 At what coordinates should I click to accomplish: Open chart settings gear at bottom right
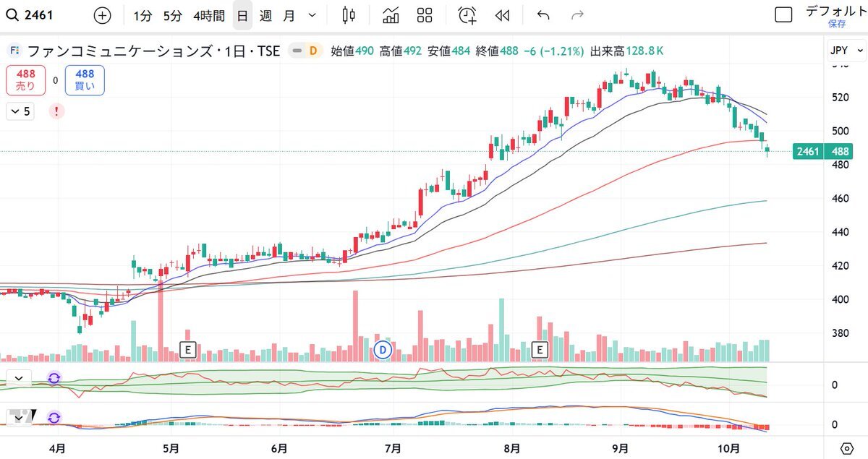click(x=847, y=448)
